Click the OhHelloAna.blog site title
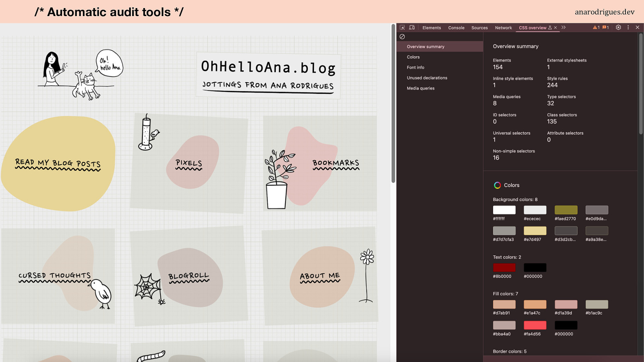This screenshot has width=644, height=362. tap(268, 67)
